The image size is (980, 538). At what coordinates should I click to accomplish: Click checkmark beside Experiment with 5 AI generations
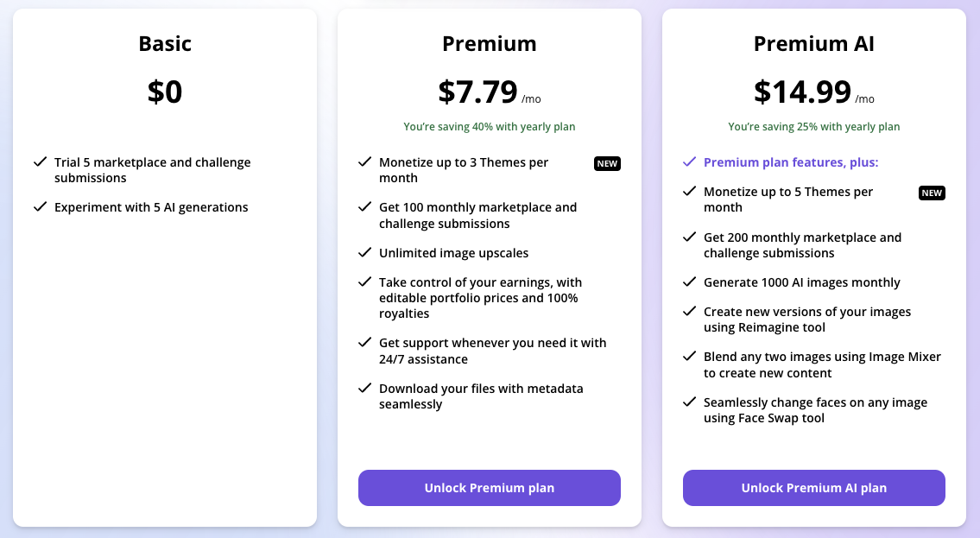pos(40,207)
